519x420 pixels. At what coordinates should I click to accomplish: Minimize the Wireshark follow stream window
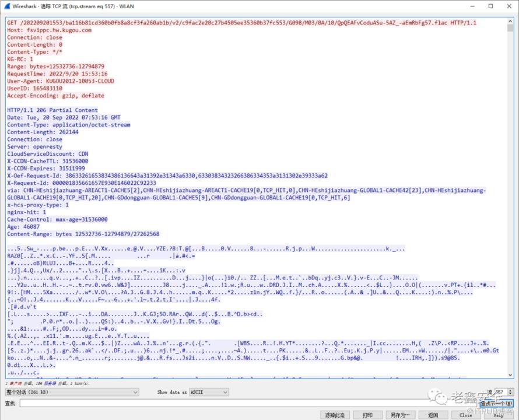click(x=472, y=6)
